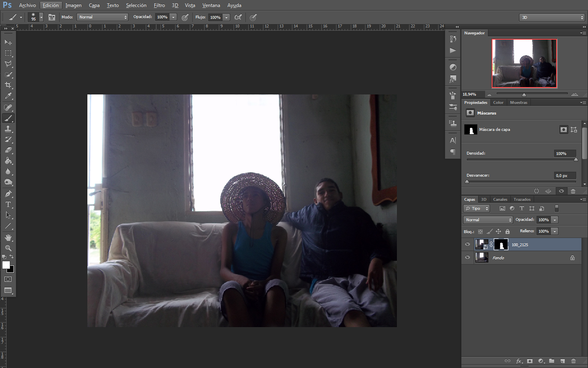The height and width of the screenshot is (368, 588).
Task: Swap foreground and background colors
Action: click(12, 257)
